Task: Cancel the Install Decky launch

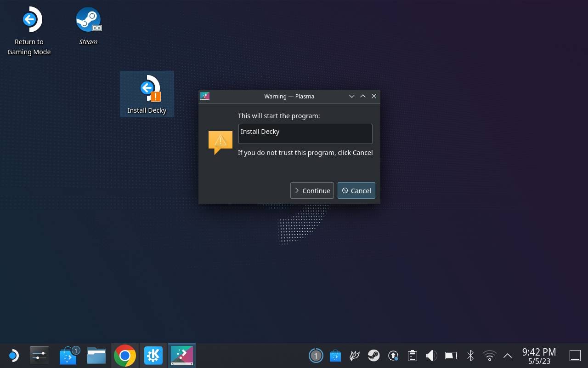Action: tap(356, 190)
